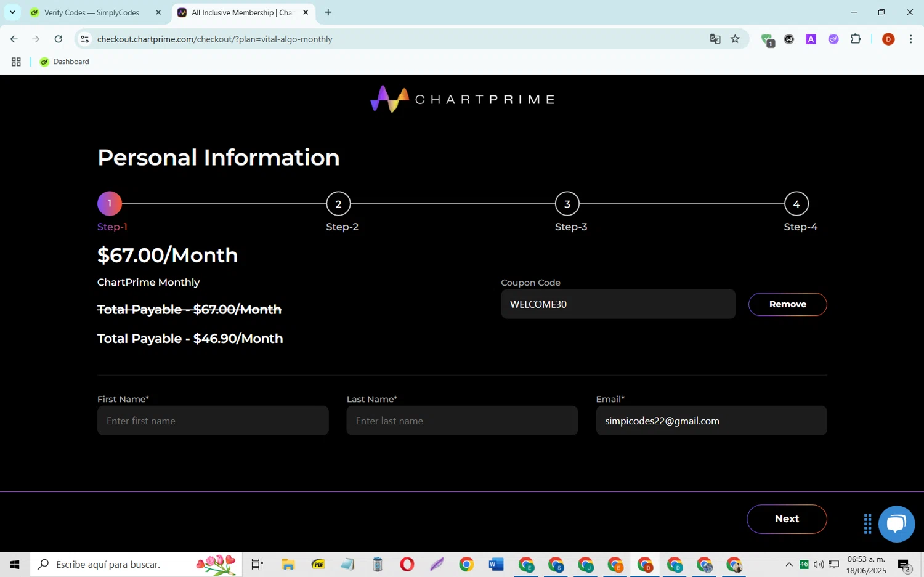Expand the tab search dropdown arrow
The width and height of the screenshot is (924, 577).
pyautogui.click(x=12, y=12)
